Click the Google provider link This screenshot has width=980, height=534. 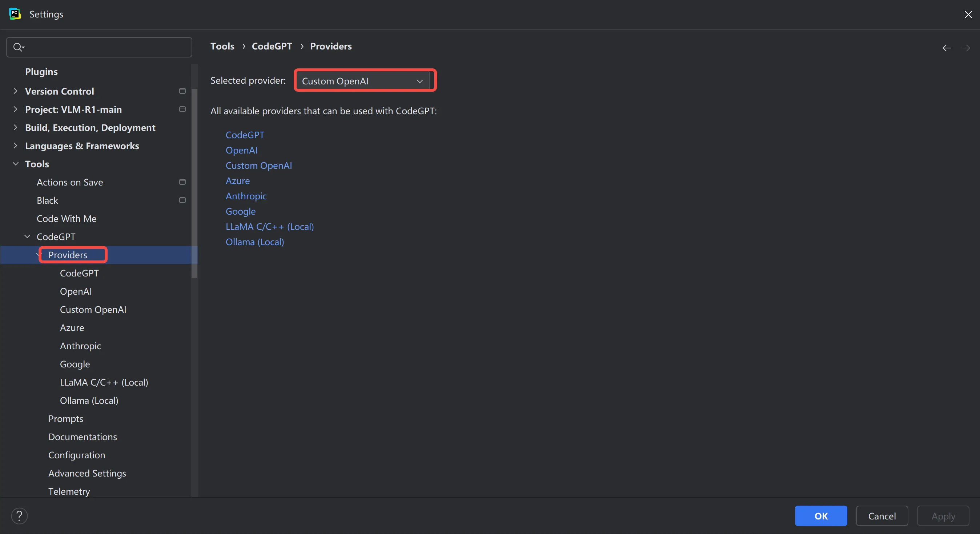240,211
